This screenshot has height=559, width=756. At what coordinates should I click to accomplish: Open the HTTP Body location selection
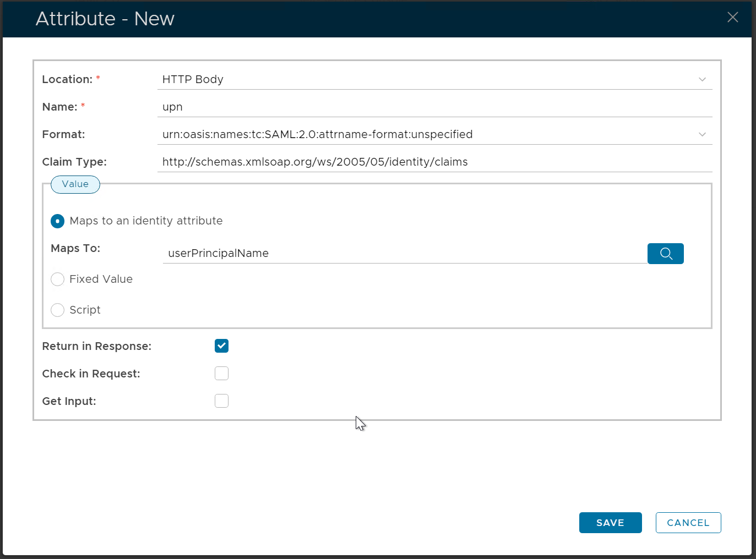point(429,80)
